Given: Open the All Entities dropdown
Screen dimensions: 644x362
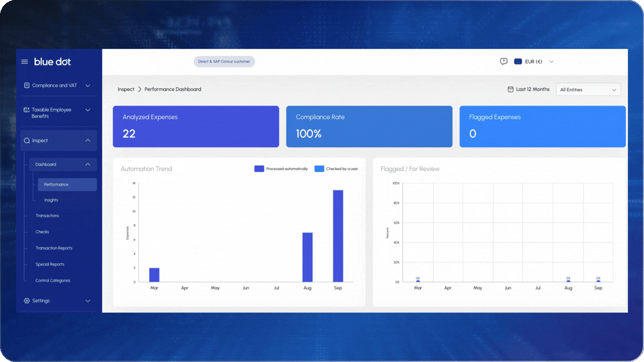Looking at the screenshot, I should 588,90.
